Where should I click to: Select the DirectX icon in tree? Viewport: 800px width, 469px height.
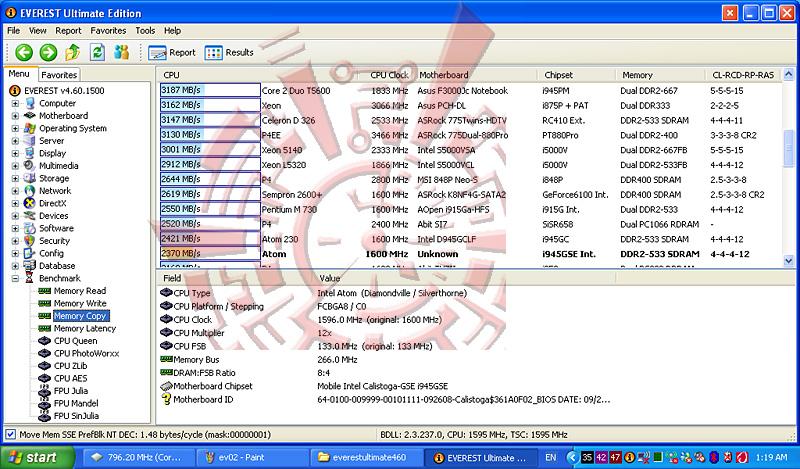[x=30, y=203]
